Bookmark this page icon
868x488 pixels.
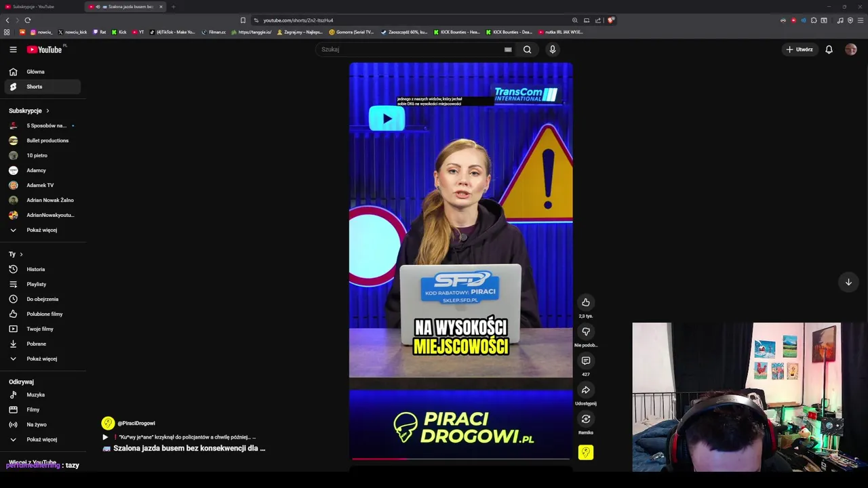coord(243,20)
